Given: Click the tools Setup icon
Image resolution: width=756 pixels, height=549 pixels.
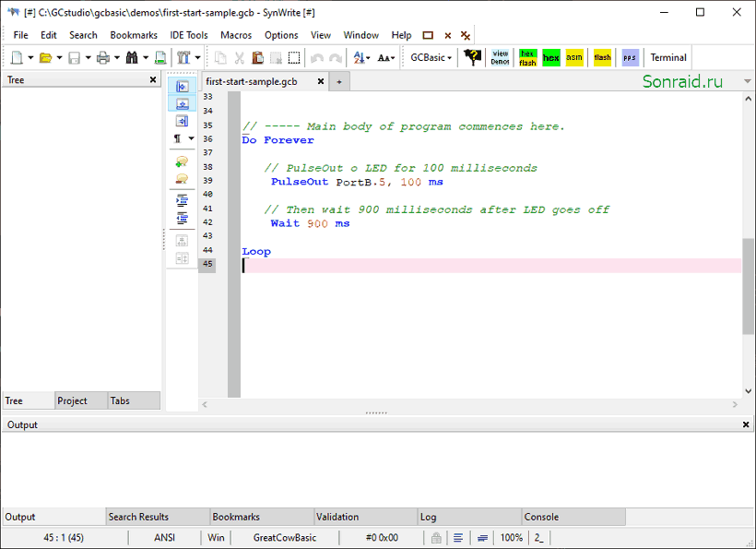Looking at the screenshot, I should click(x=183, y=58).
